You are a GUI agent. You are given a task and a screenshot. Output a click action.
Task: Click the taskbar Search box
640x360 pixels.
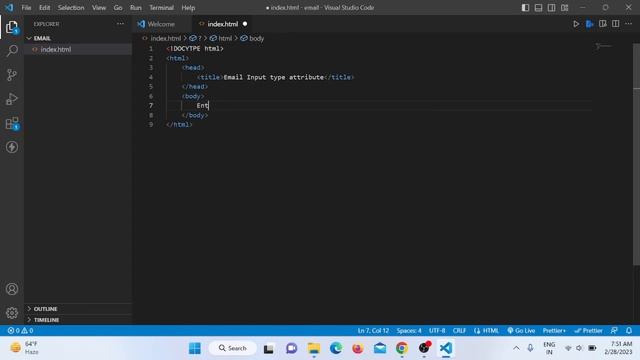click(x=233, y=348)
